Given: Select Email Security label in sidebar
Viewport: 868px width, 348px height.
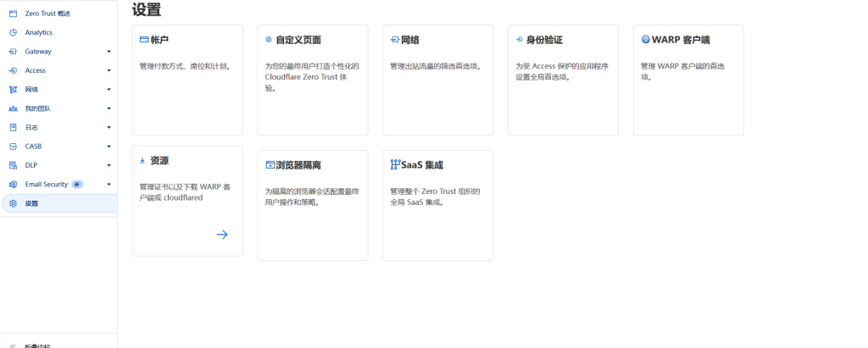Looking at the screenshot, I should [47, 185].
